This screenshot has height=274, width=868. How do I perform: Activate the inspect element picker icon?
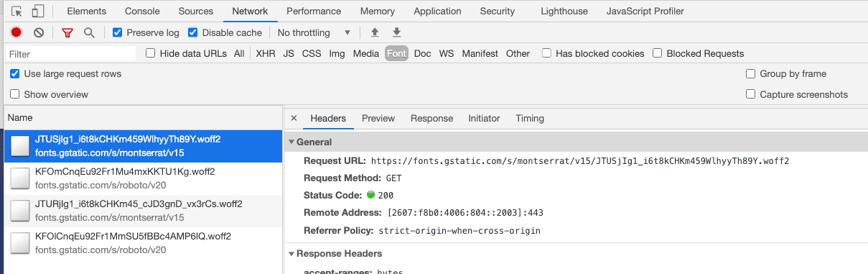[17, 12]
